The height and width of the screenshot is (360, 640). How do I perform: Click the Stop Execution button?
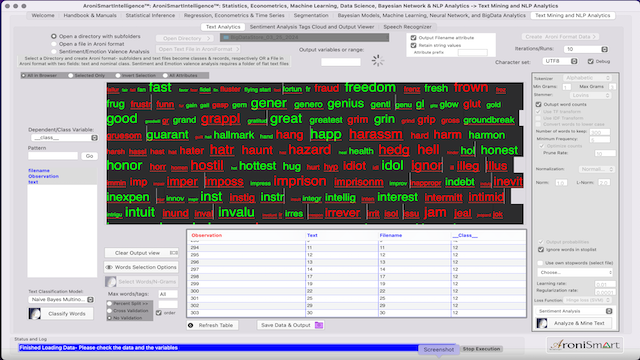pos(481,349)
